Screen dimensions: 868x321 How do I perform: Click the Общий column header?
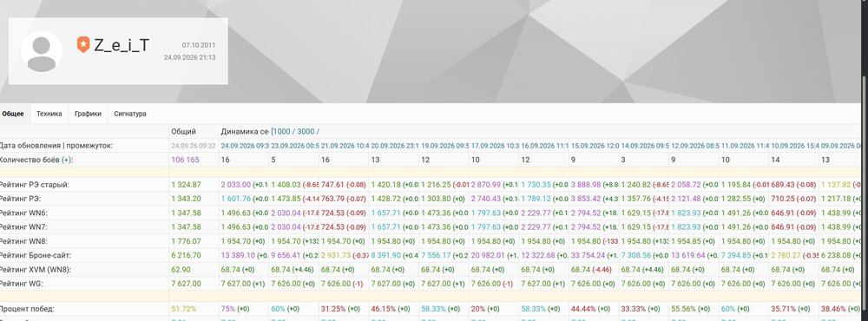click(x=183, y=132)
